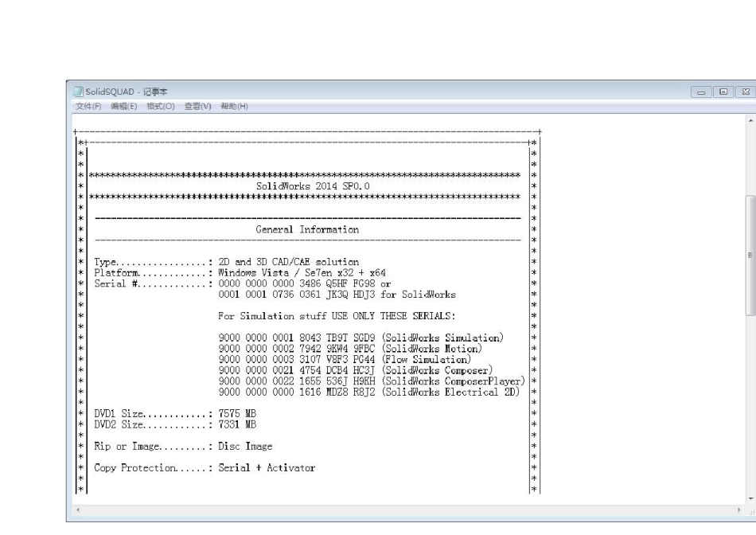This screenshot has height=535, width=756.
Task: Minimize the SolidSQUAD Notepad window
Action: (x=701, y=92)
